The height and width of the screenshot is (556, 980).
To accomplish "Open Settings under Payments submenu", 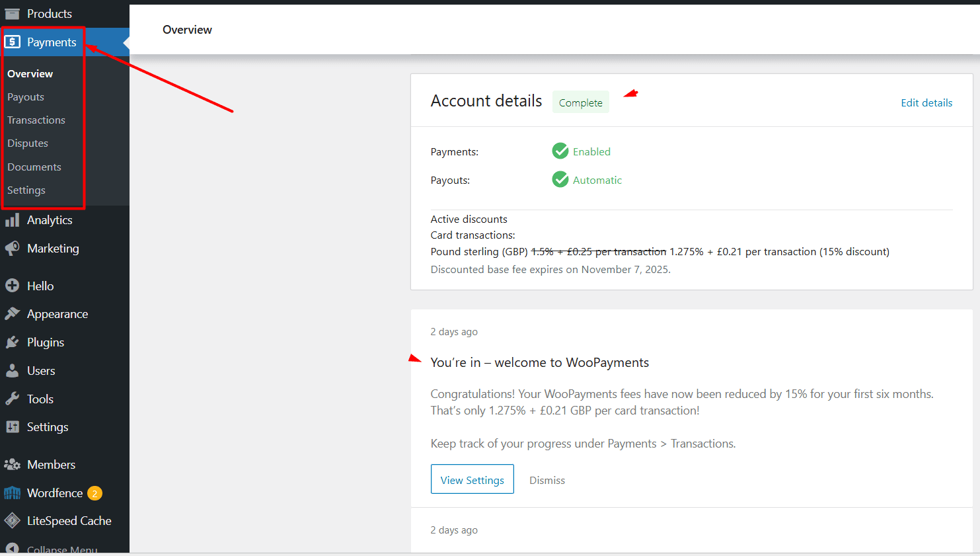I will coord(26,190).
